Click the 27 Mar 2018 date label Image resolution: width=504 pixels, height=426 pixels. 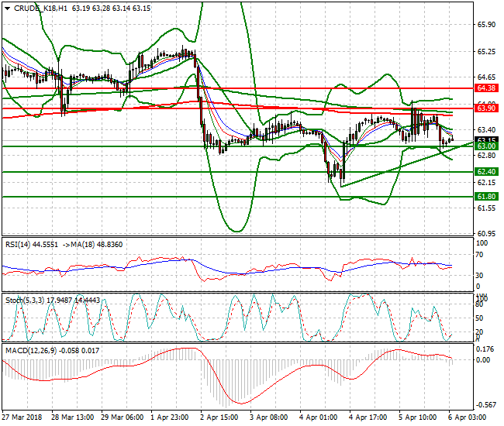[21, 417]
